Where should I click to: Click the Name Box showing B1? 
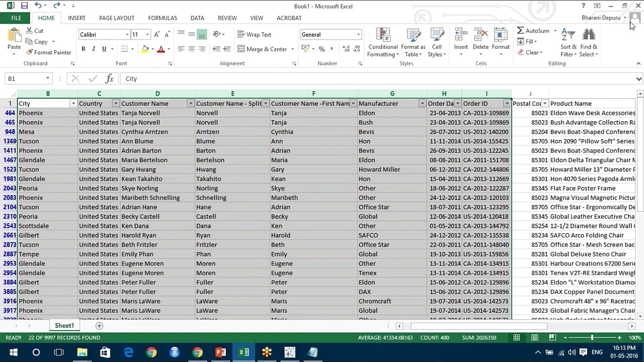click(x=24, y=78)
